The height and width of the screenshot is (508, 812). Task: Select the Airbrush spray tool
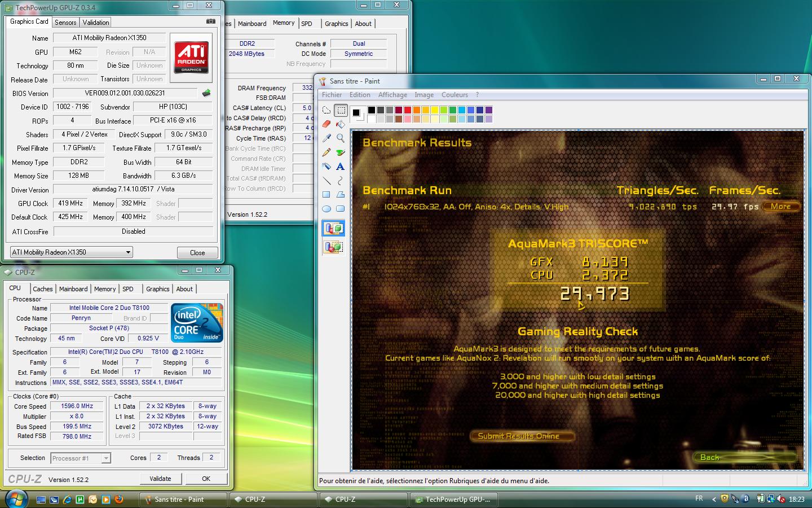coord(326,167)
